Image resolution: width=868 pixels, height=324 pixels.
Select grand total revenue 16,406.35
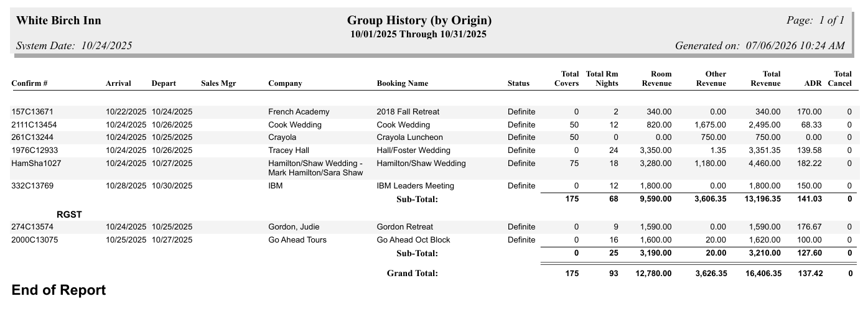pyautogui.click(x=759, y=273)
